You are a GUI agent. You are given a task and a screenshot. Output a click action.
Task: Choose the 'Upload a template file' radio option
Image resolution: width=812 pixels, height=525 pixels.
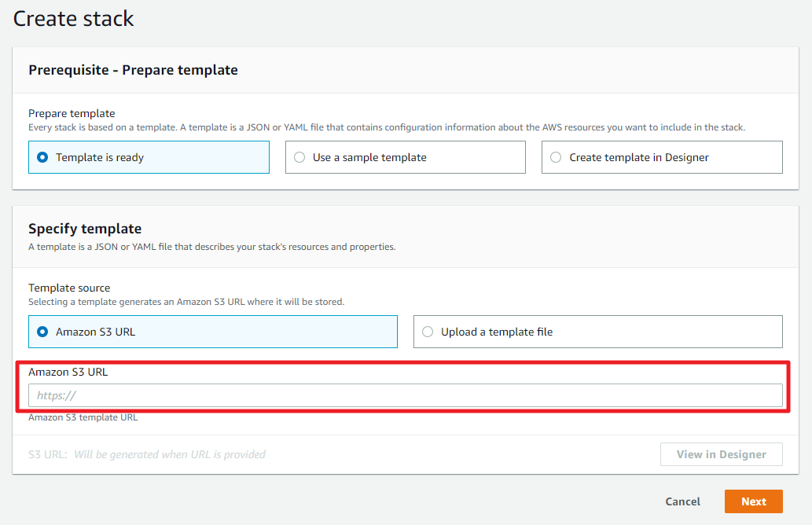428,332
